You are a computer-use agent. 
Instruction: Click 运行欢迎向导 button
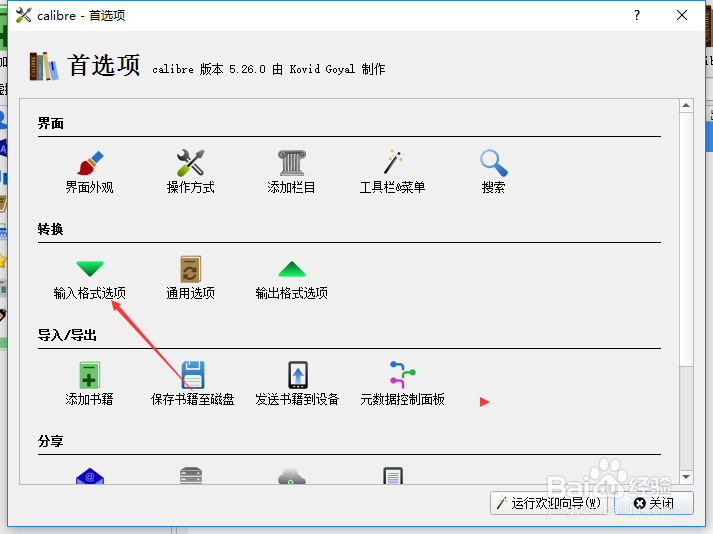pyautogui.click(x=550, y=503)
